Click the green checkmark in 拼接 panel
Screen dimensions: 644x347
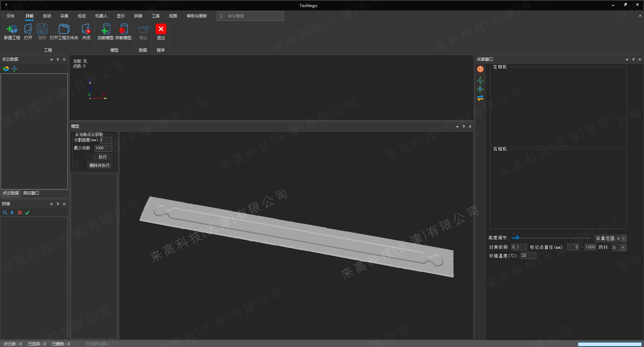pyautogui.click(x=28, y=213)
